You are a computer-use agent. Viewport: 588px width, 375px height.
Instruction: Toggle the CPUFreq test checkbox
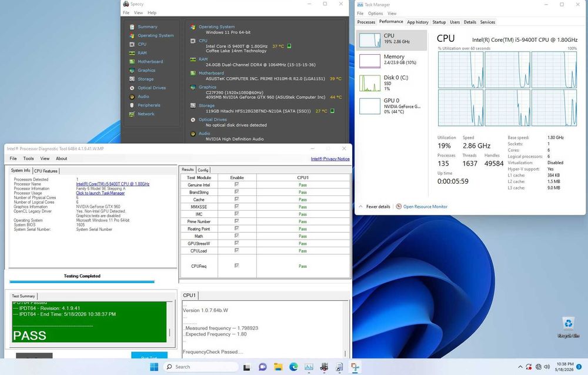[236, 266]
